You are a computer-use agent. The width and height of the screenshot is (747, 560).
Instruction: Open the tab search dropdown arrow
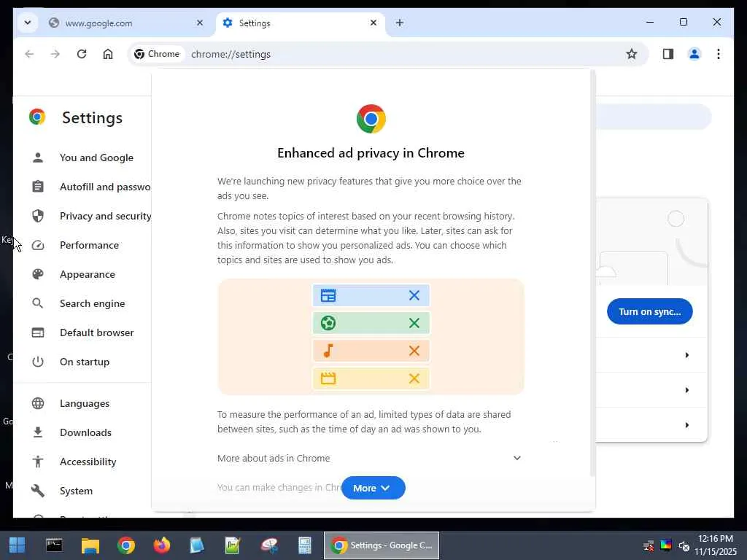coord(28,23)
